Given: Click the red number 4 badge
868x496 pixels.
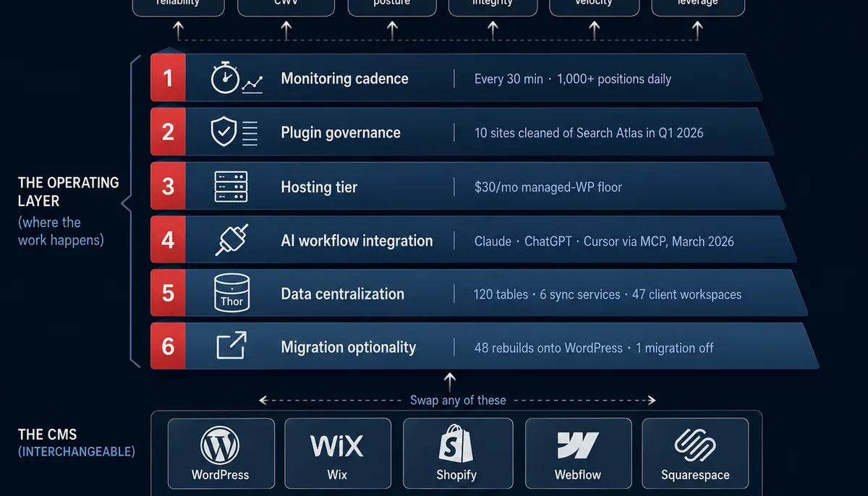Looking at the screenshot, I should pos(168,239).
